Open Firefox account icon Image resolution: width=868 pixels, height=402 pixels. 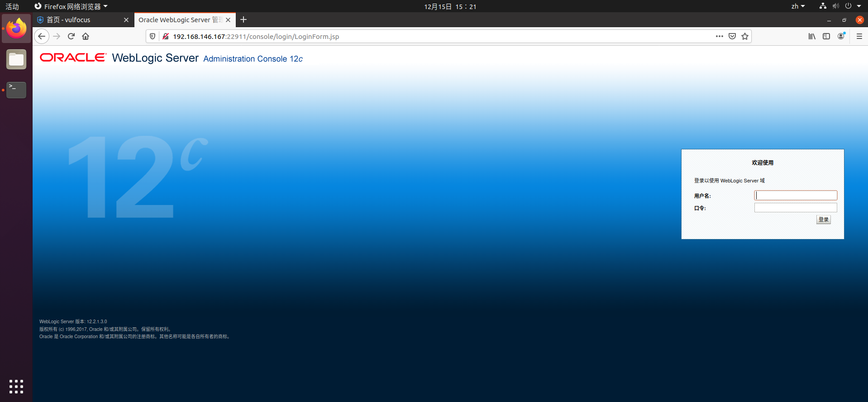pos(841,36)
